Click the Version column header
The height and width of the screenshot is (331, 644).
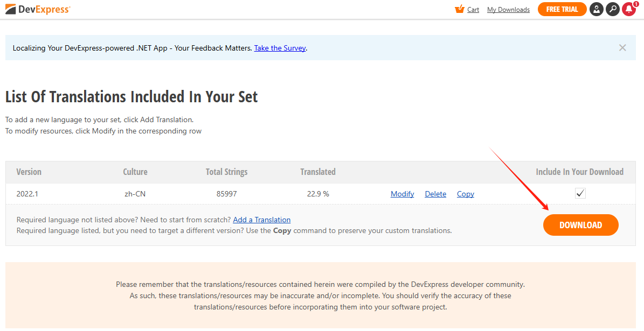point(29,172)
